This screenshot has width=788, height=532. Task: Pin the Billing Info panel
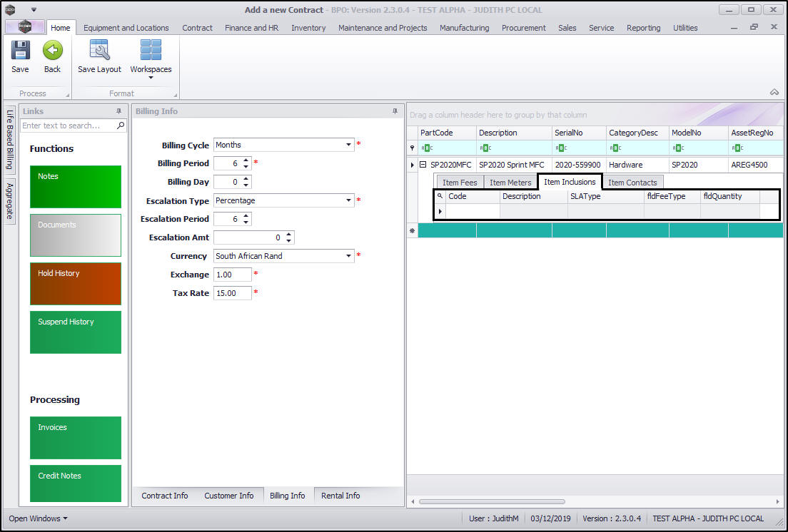click(395, 111)
